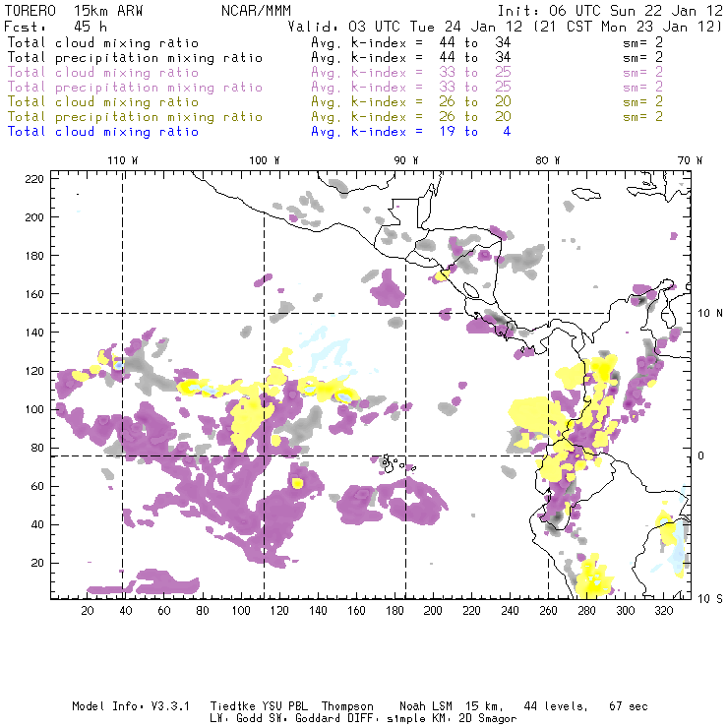Select the 'Fcst: 45 h' forecast hour text
This screenshot has width=728, height=728.
[55, 27]
